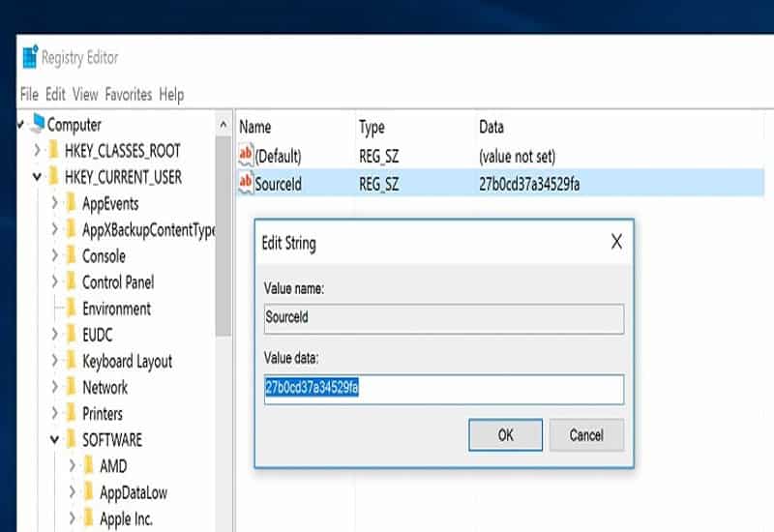The height and width of the screenshot is (532, 774).
Task: Confirm the Edit String dialog with OK
Action: pyautogui.click(x=505, y=434)
